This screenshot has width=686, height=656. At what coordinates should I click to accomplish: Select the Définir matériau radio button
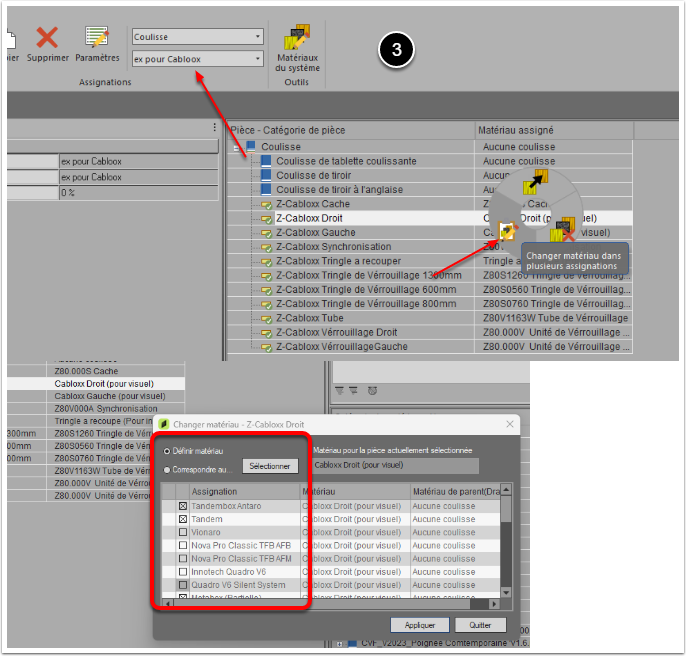tap(167, 451)
